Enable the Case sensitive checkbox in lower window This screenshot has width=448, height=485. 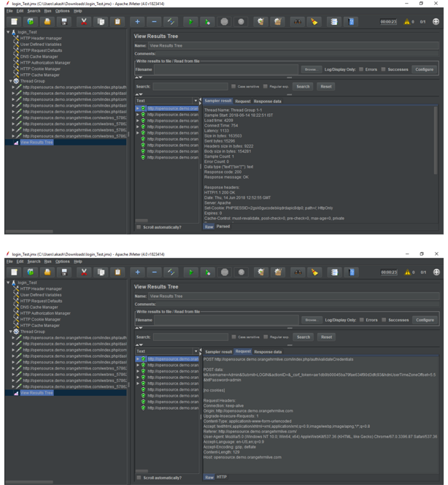234,337
